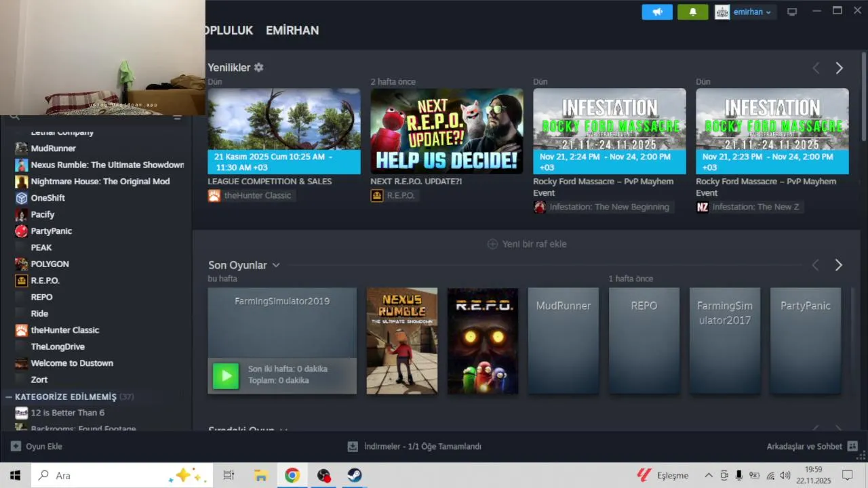Screen dimensions: 868x488
Task: Click the megaphone announcements button
Action: 657,12
